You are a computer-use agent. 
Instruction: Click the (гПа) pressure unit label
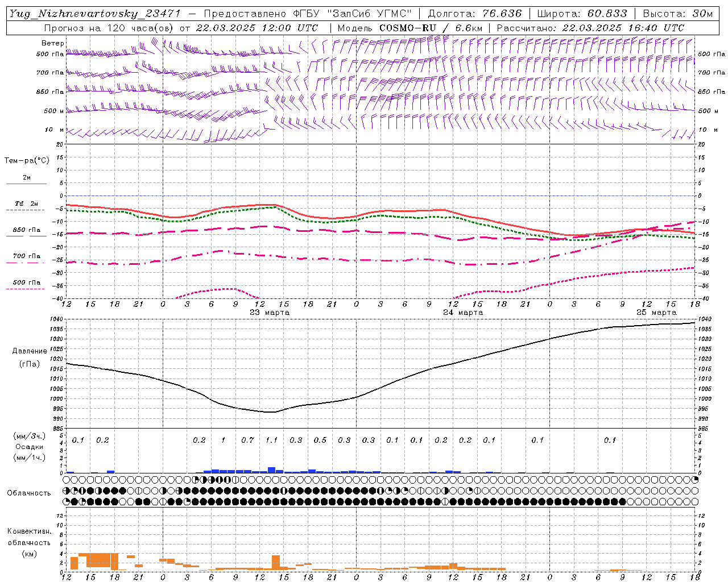pyautogui.click(x=30, y=364)
